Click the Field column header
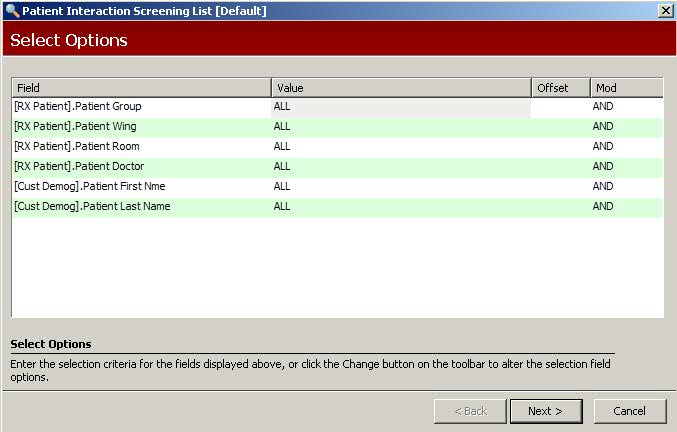The image size is (677, 432). pyautogui.click(x=142, y=88)
